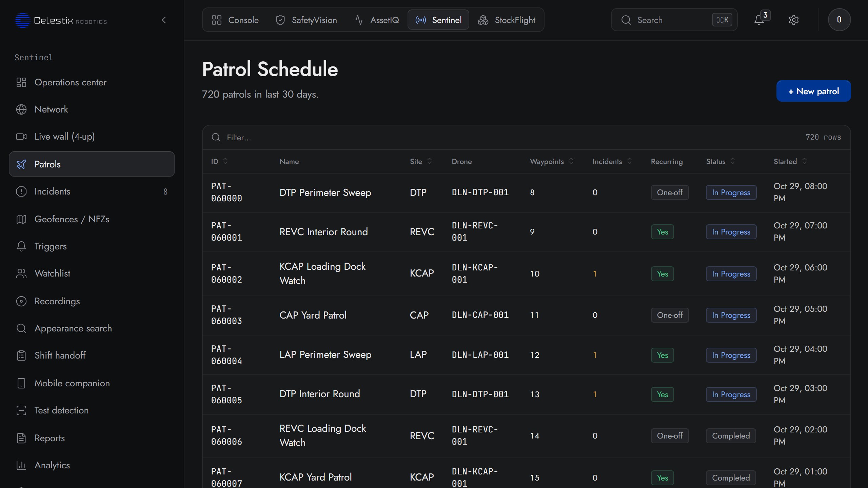The width and height of the screenshot is (868, 488).
Task: Collapse the sidebar with the chevron
Action: pyautogui.click(x=164, y=20)
